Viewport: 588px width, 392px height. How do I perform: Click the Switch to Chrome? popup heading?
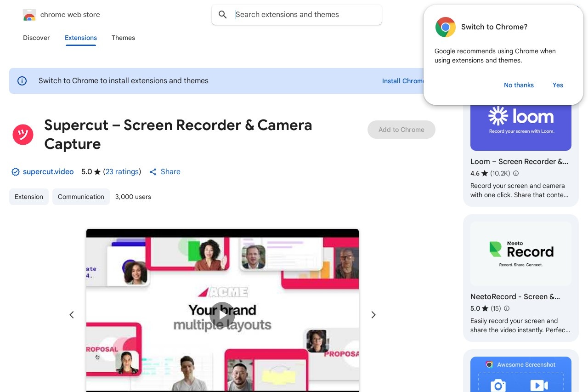(494, 27)
